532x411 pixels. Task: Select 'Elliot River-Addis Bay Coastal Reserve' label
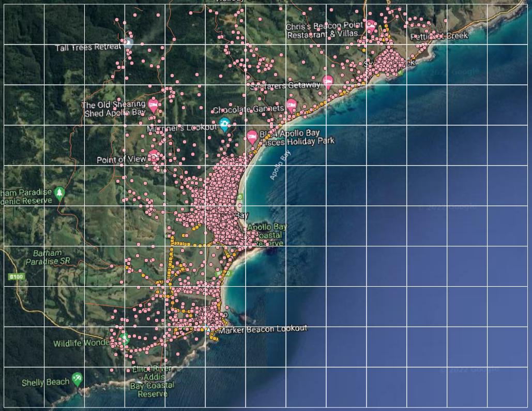153,381
